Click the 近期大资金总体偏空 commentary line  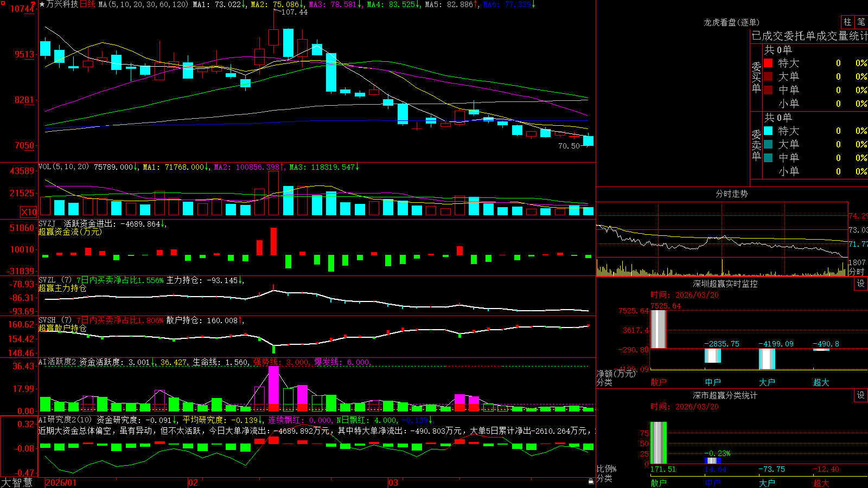317,431
